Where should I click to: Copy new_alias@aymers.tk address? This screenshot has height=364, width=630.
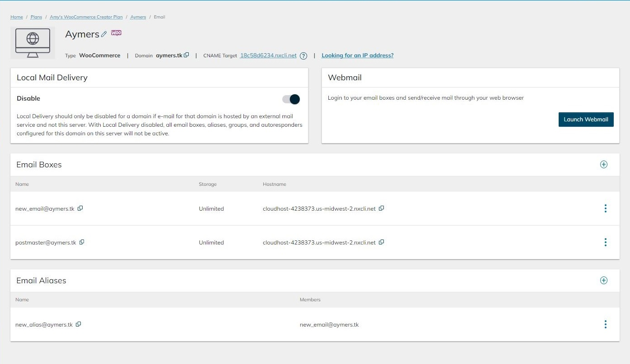(x=79, y=324)
